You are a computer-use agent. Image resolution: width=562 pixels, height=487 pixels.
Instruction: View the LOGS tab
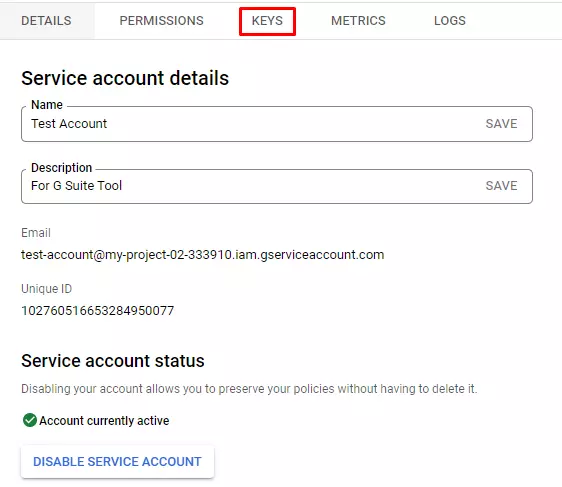449,21
